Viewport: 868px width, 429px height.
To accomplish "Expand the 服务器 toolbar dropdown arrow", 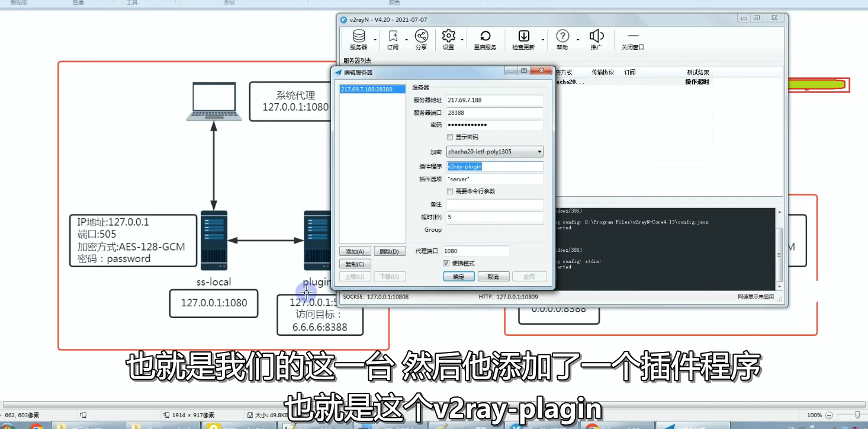I will 375,40.
